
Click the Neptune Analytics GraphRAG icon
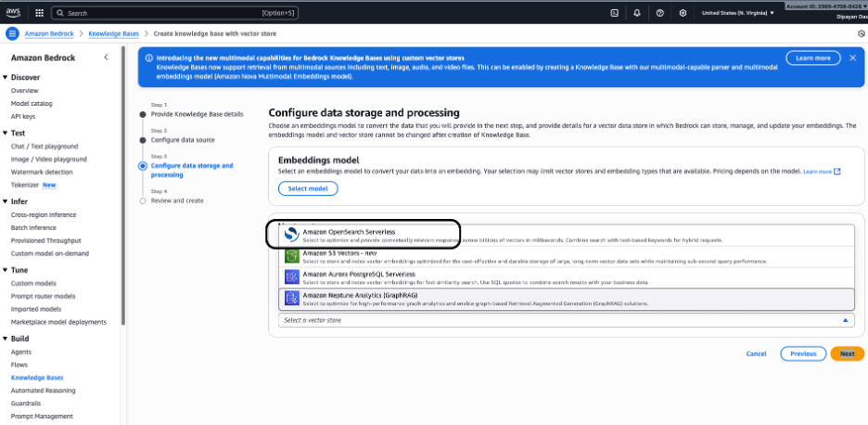click(x=292, y=299)
